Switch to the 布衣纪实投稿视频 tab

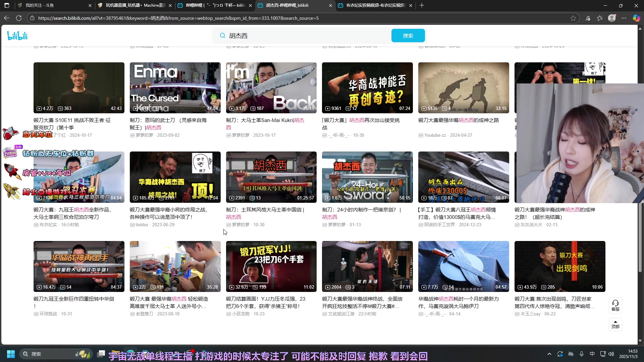coord(375,5)
